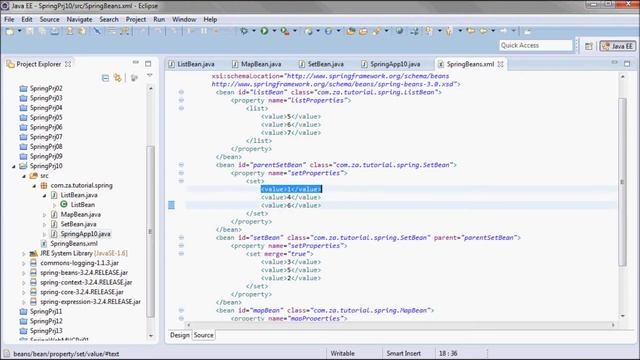Click the blue wand toolbar icon
The height and width of the screenshot is (360, 640).
97,31
